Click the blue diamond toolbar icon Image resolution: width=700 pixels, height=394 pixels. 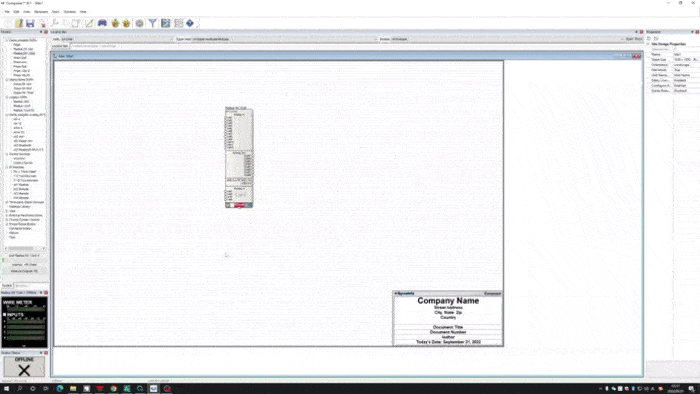[x=190, y=23]
